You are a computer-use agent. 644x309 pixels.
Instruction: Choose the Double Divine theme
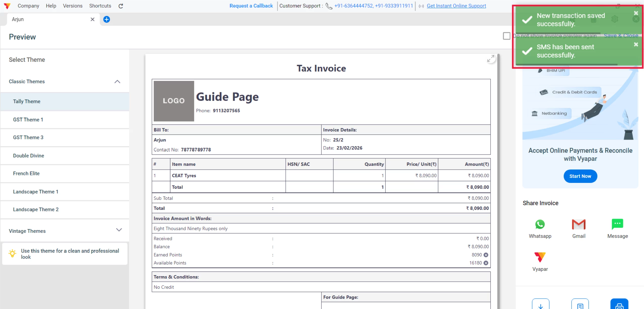click(28, 156)
